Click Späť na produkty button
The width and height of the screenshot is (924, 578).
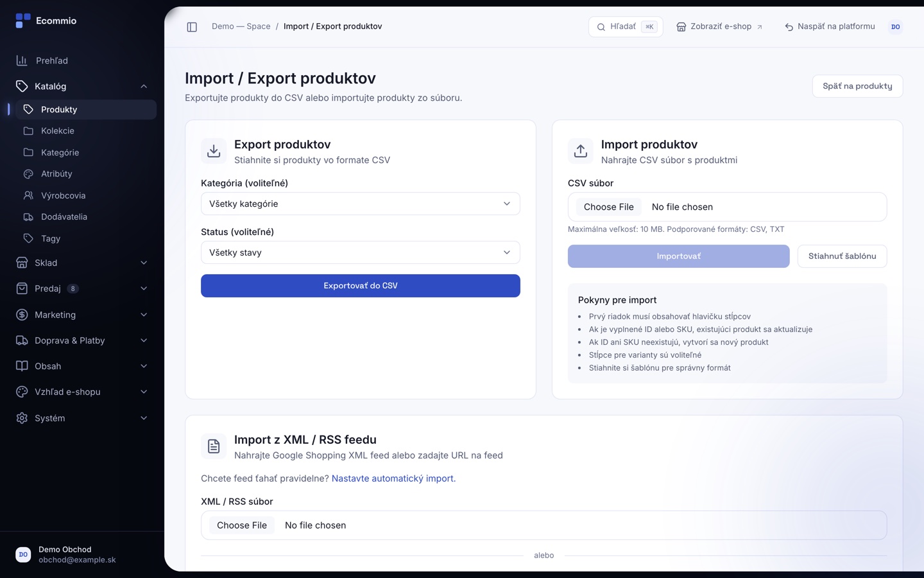(857, 86)
